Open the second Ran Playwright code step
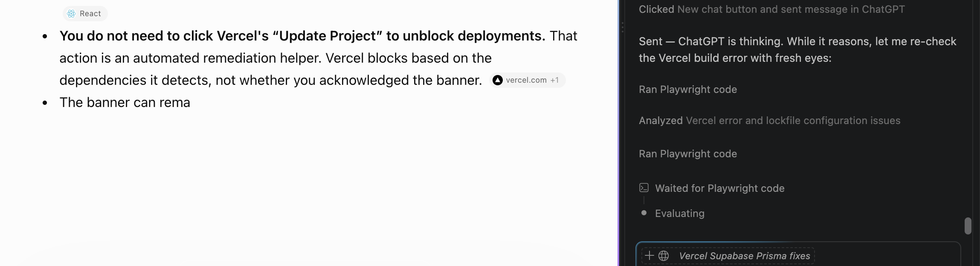The width and height of the screenshot is (980, 266). (x=687, y=154)
